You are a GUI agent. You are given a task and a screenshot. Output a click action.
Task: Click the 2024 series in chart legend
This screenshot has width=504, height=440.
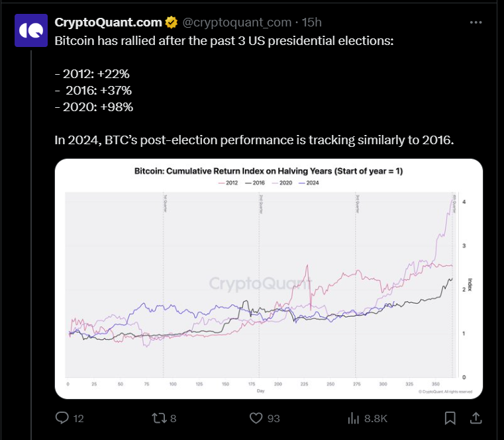(x=310, y=183)
